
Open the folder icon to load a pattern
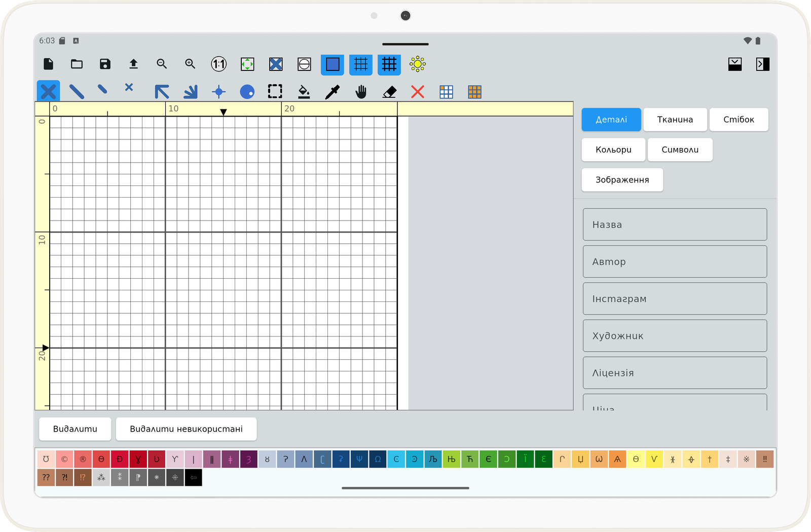pos(77,64)
